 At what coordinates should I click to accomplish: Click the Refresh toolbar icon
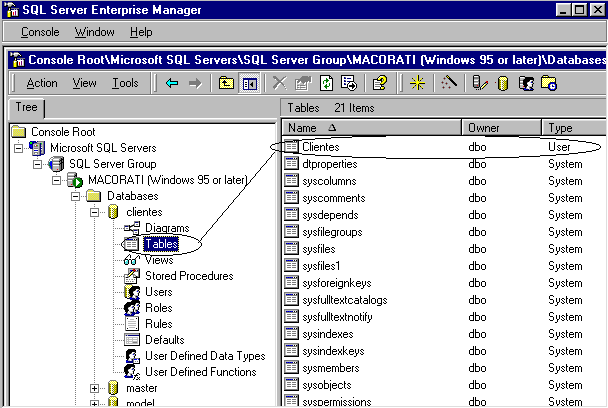pos(326,83)
